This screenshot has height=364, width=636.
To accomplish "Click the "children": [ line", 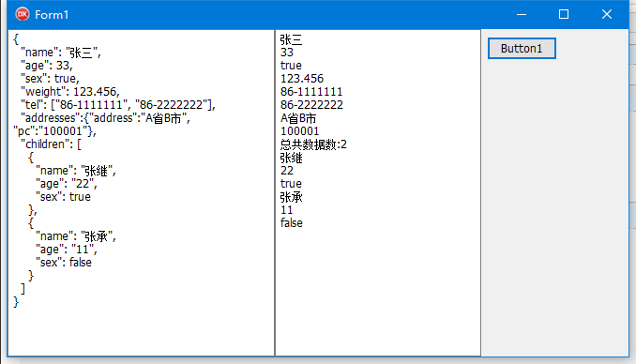I will coord(51,144).
